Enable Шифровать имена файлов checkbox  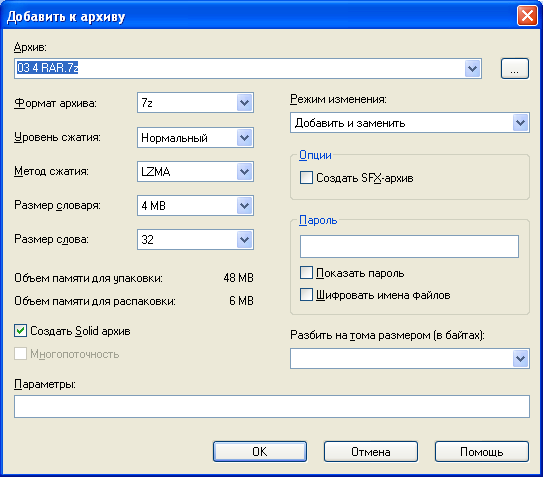coord(306,295)
